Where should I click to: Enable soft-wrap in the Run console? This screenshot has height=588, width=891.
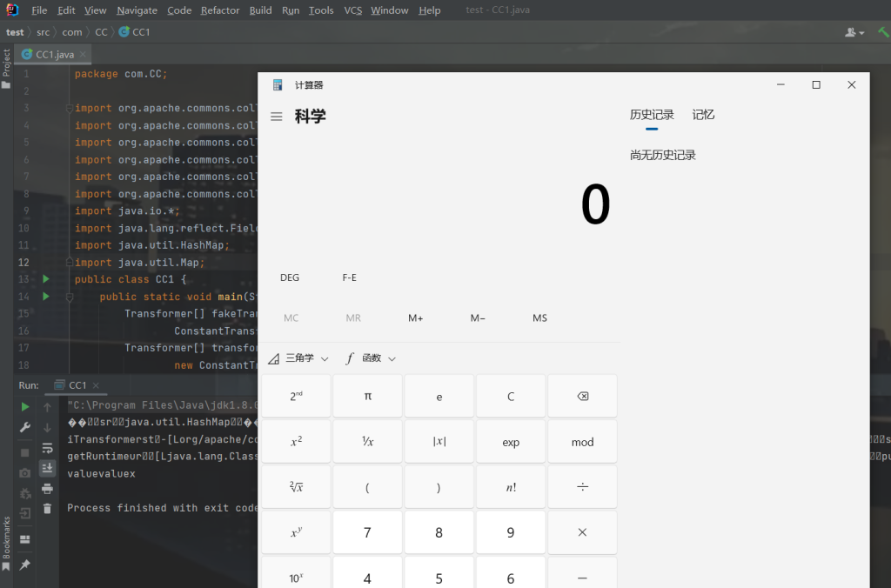(47, 449)
